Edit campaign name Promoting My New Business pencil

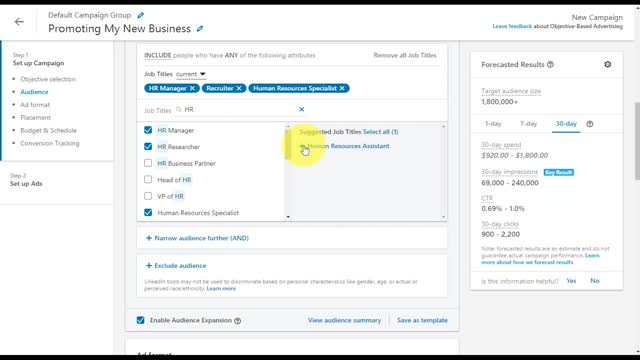point(200,29)
